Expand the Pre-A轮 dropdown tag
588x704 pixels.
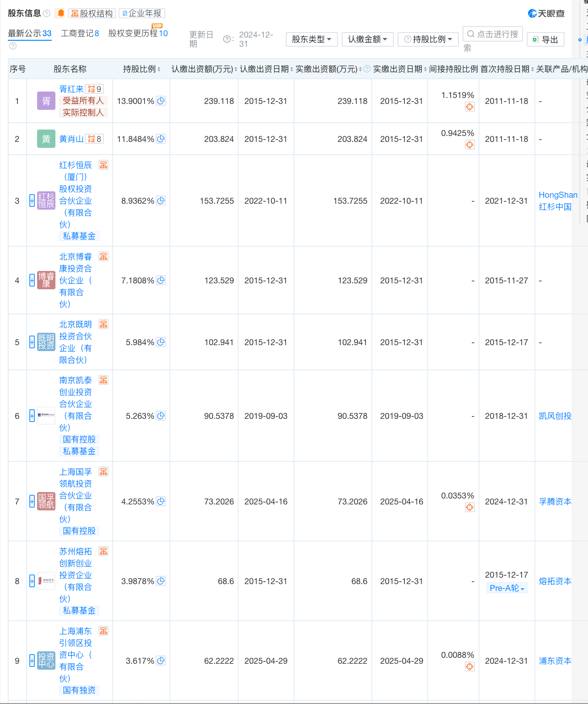pyautogui.click(x=506, y=588)
